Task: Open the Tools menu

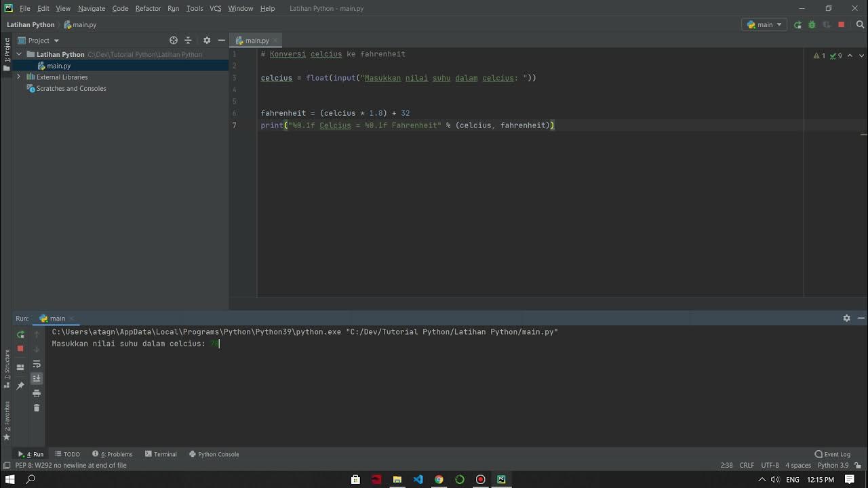Action: (195, 8)
